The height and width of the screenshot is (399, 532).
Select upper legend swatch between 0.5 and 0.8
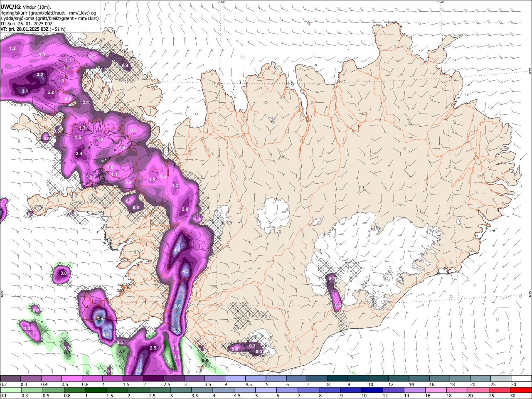point(71,379)
